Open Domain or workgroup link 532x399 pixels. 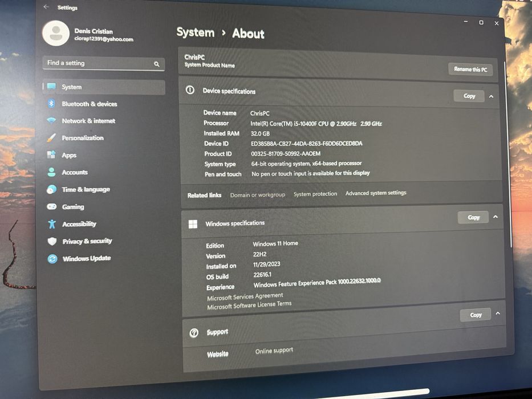pyautogui.click(x=258, y=195)
